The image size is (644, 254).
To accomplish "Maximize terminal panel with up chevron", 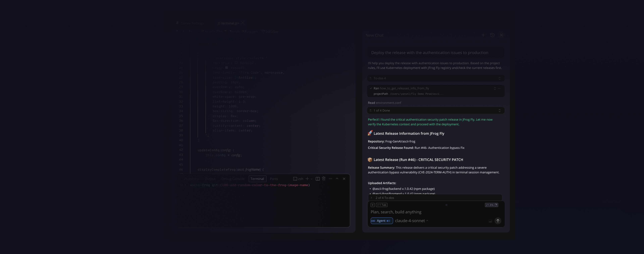I will [x=337, y=179].
